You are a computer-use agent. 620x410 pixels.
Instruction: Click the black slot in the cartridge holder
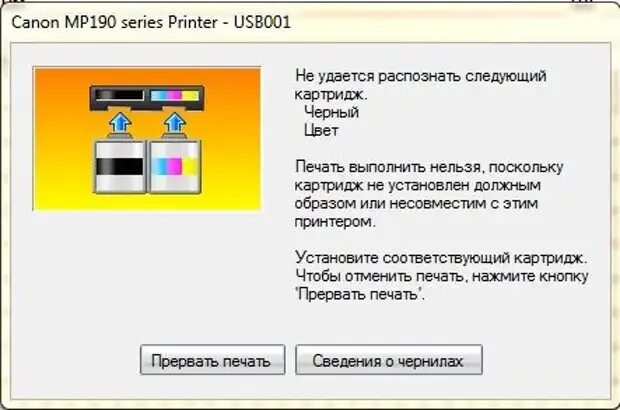tap(119, 95)
